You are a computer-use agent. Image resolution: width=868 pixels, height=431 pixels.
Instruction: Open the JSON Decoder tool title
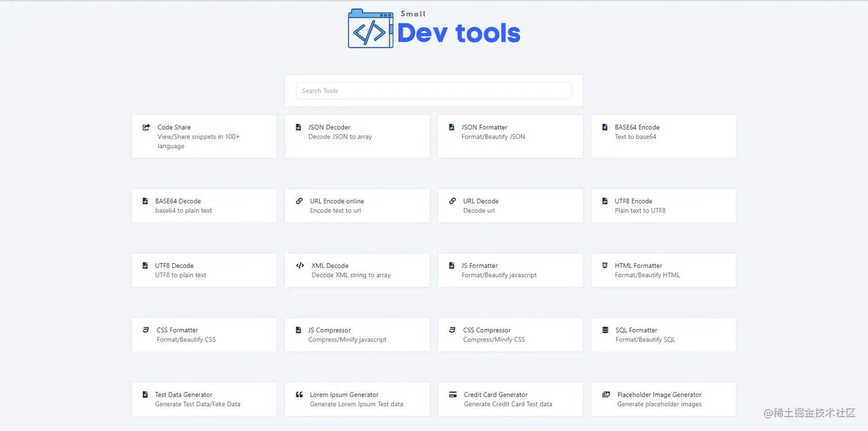[x=329, y=128]
